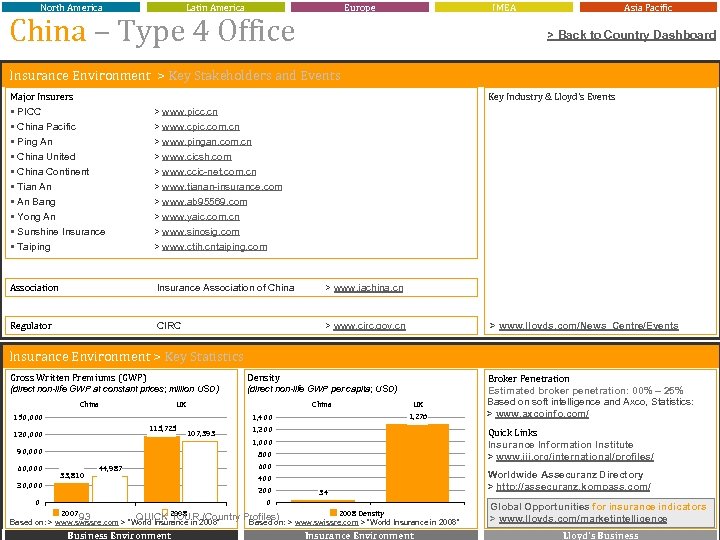Open www.tianan-insurance.com link
The image size is (720, 540).
[x=222, y=187]
